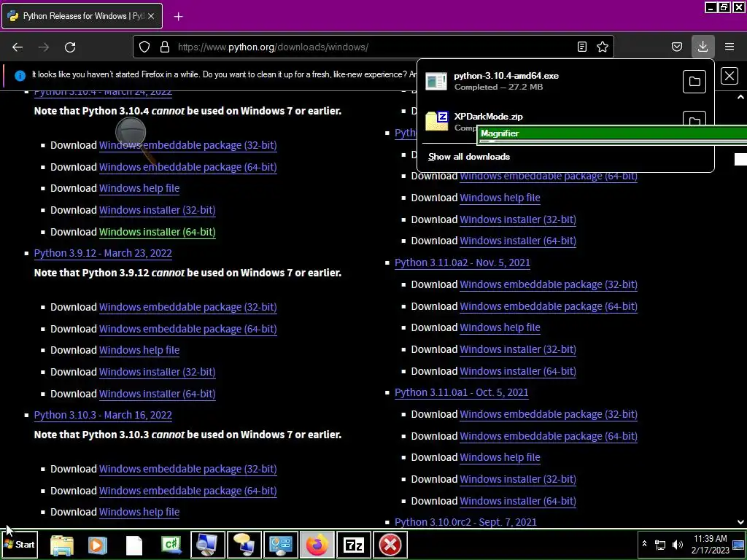This screenshot has height=560, width=747.
Task: Download Python 3.10.4 Windows installer (64-bit)
Action: (158, 232)
